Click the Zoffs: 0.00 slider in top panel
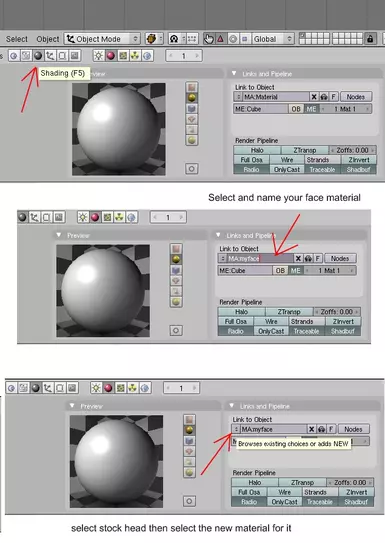 tap(352, 150)
